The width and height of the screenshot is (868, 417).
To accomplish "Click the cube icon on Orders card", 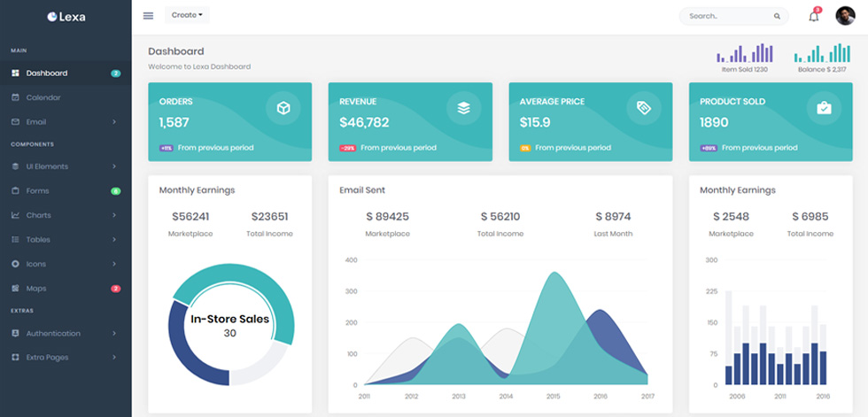I will [x=283, y=108].
